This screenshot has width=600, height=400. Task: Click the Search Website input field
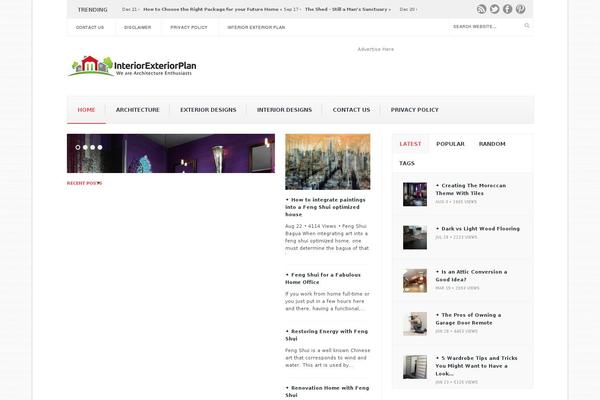click(x=486, y=26)
